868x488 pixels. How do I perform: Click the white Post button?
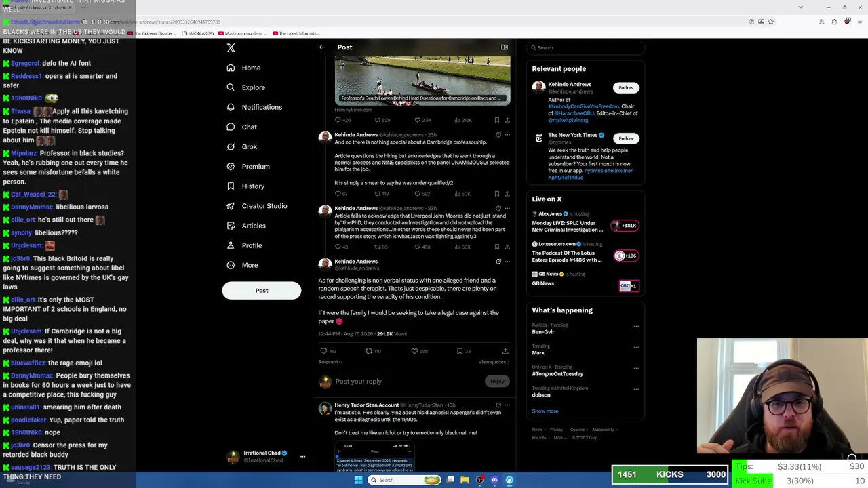(x=262, y=290)
